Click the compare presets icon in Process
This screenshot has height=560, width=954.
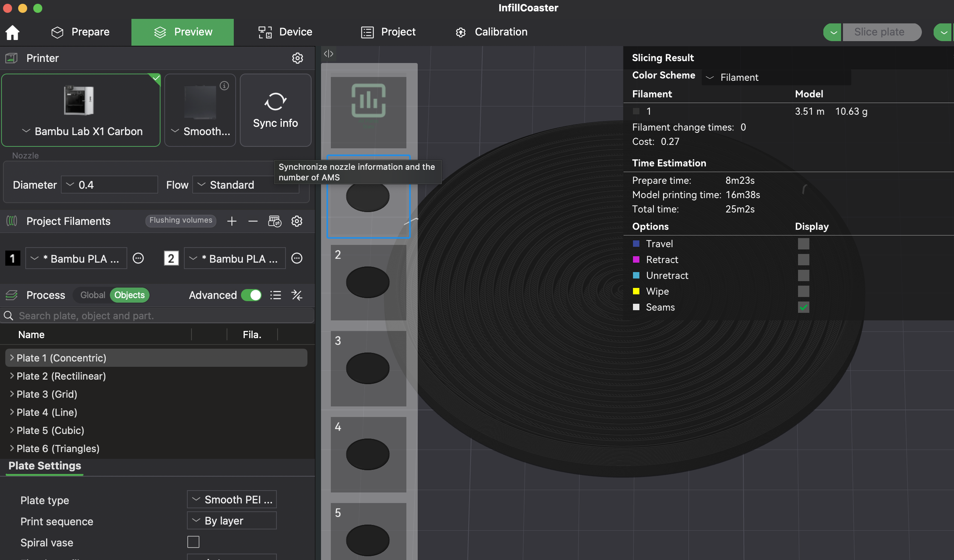coord(297,295)
